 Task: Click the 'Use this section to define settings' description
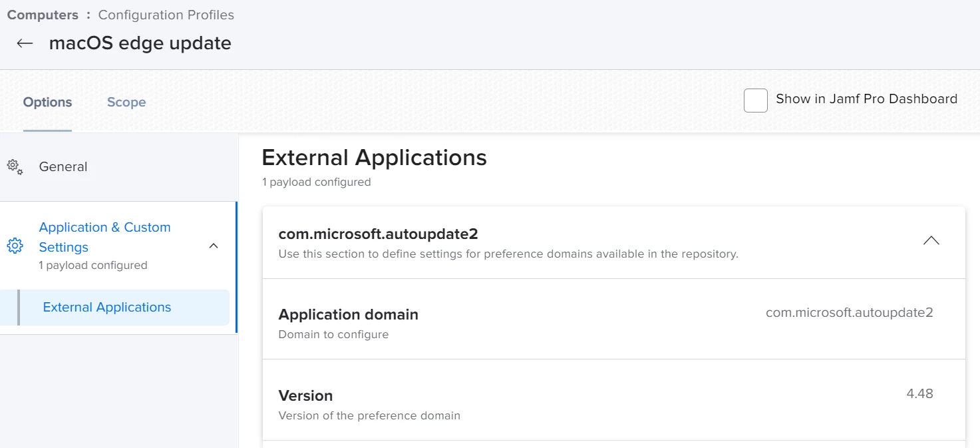(x=508, y=254)
